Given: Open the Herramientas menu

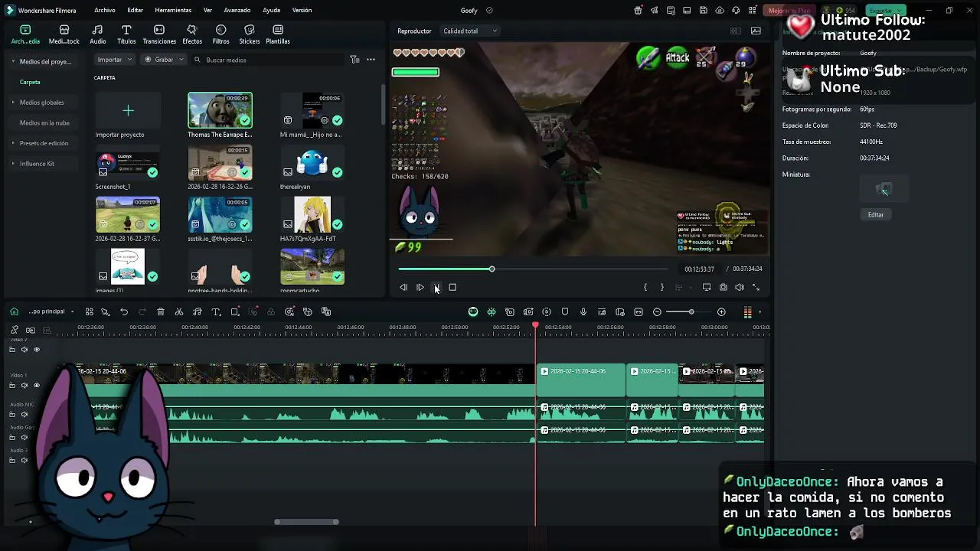Looking at the screenshot, I should (x=173, y=11).
